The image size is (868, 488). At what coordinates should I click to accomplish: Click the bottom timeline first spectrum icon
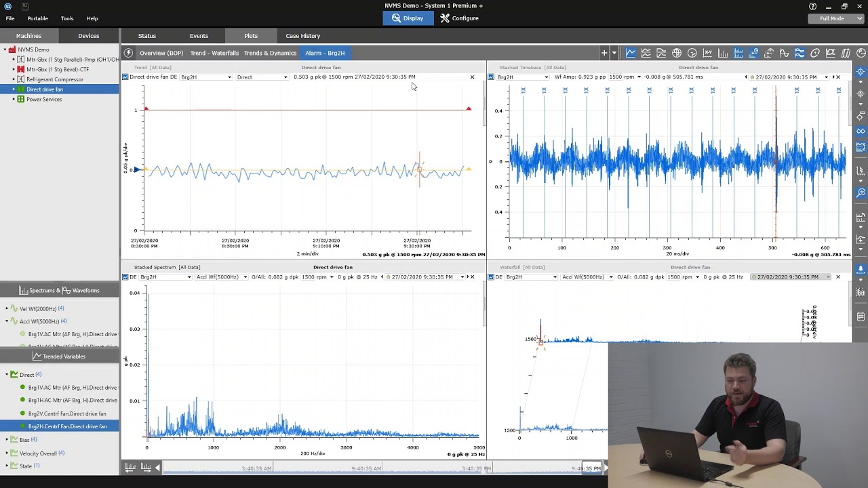[x=130, y=468]
